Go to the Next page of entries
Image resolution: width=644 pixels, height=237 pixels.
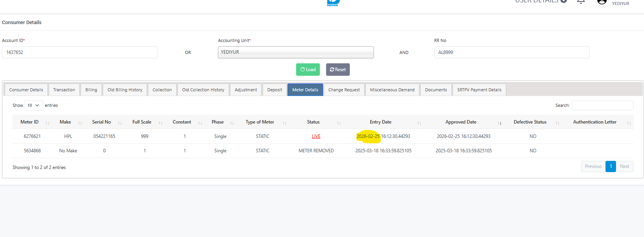click(x=624, y=166)
